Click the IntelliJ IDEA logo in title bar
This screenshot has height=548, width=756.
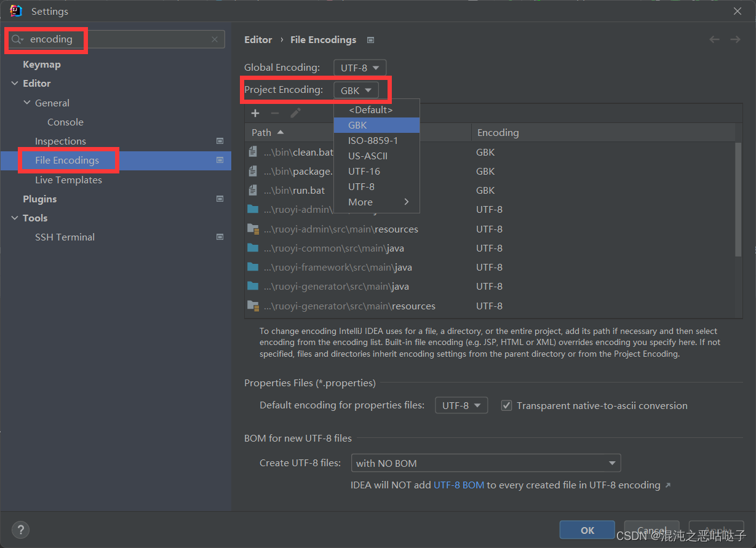pyautogui.click(x=16, y=11)
